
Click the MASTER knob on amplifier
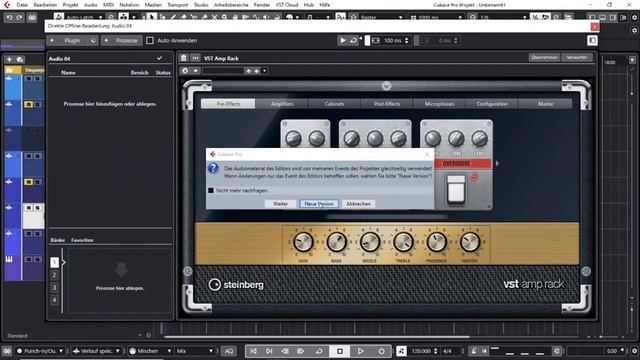tap(470, 242)
